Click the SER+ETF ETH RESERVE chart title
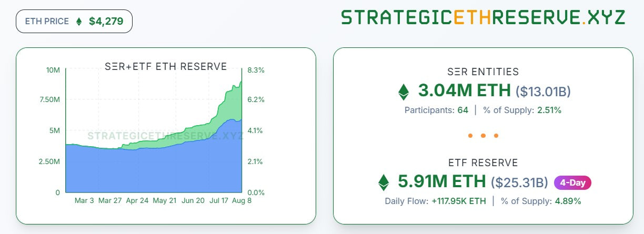The height and width of the screenshot is (234, 644). (166, 67)
